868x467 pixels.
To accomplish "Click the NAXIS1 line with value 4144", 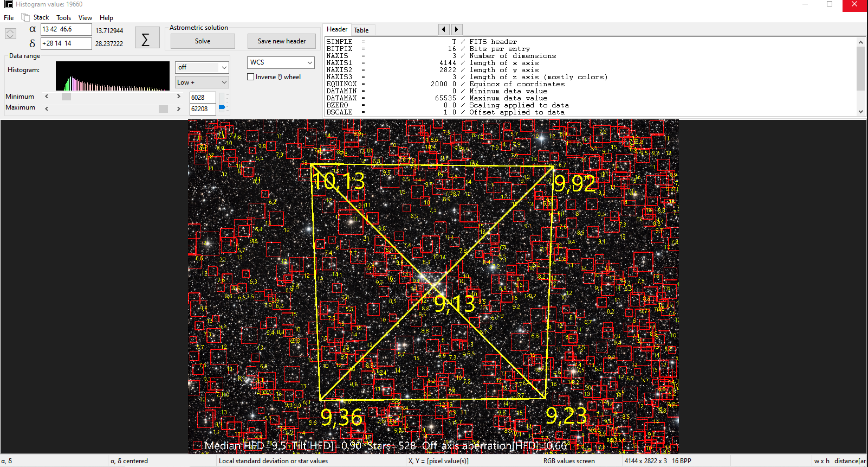I will click(432, 63).
